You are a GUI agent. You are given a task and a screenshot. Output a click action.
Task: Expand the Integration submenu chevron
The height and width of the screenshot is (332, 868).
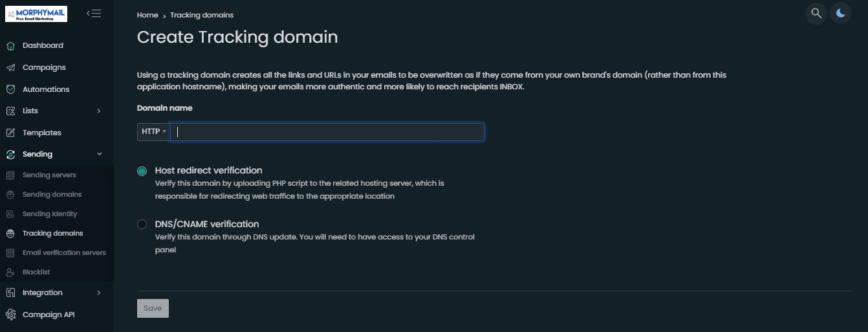99,293
